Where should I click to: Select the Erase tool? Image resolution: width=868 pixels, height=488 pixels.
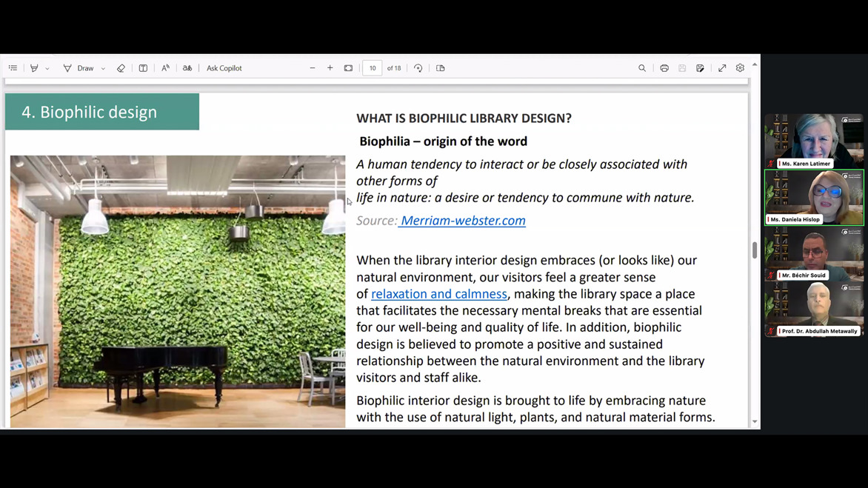pos(121,68)
